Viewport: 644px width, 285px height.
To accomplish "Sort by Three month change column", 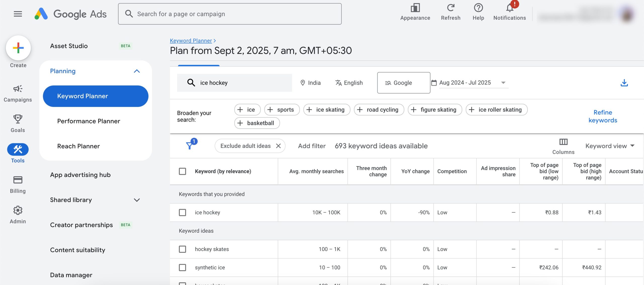I will [371, 171].
